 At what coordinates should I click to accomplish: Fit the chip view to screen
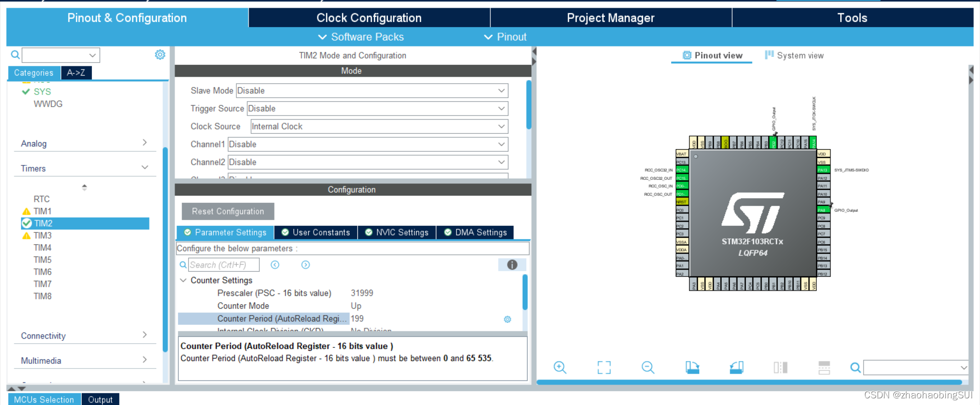click(604, 367)
